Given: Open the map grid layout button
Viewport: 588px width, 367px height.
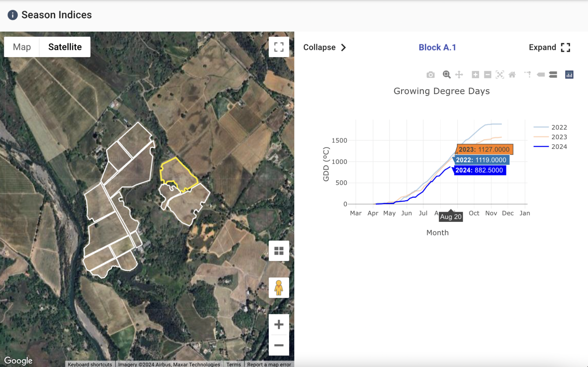Looking at the screenshot, I should [279, 251].
